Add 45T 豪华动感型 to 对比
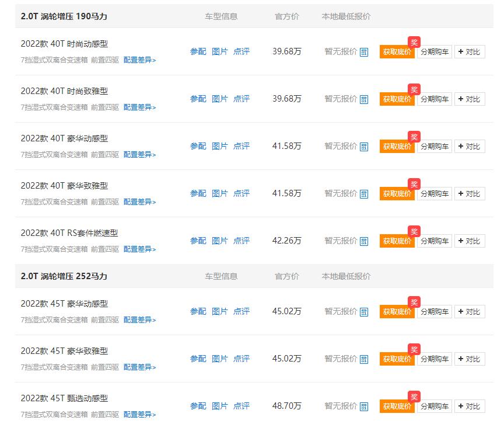 (x=470, y=311)
